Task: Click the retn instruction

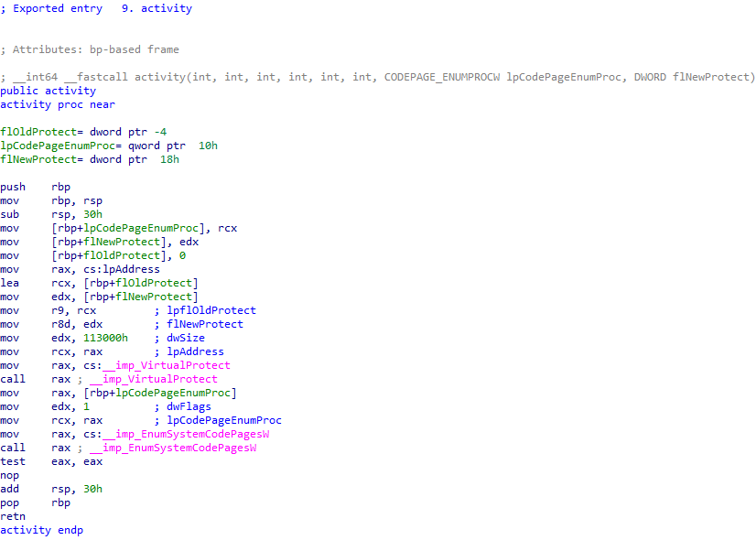Action: pyautogui.click(x=13, y=516)
